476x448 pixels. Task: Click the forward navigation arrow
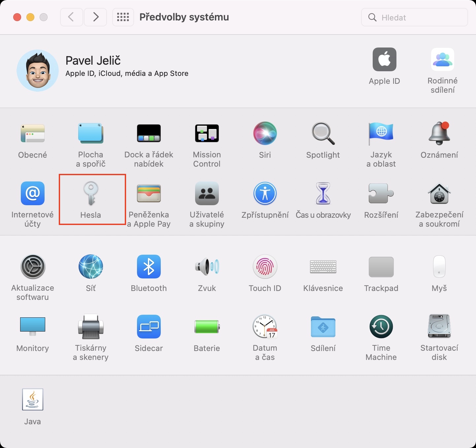(x=95, y=17)
